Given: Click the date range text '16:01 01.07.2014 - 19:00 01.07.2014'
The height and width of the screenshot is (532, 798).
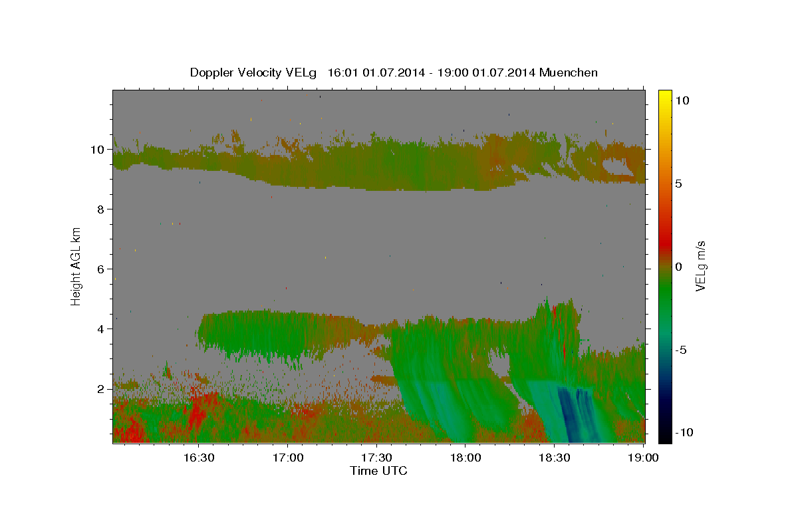Looking at the screenshot, I should (432, 72).
